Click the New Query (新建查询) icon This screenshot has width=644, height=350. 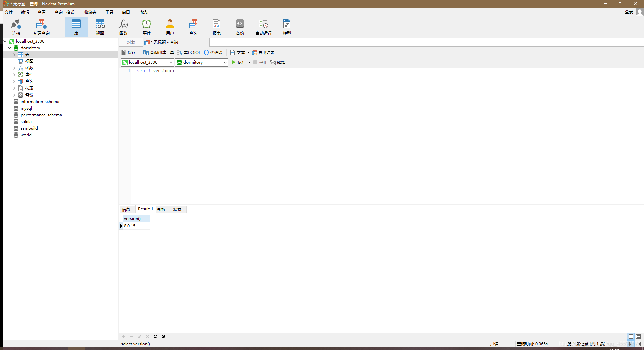point(41,27)
